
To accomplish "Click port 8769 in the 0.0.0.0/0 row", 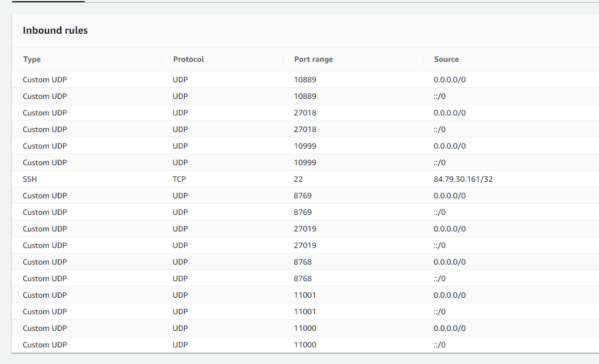I will [303, 196].
